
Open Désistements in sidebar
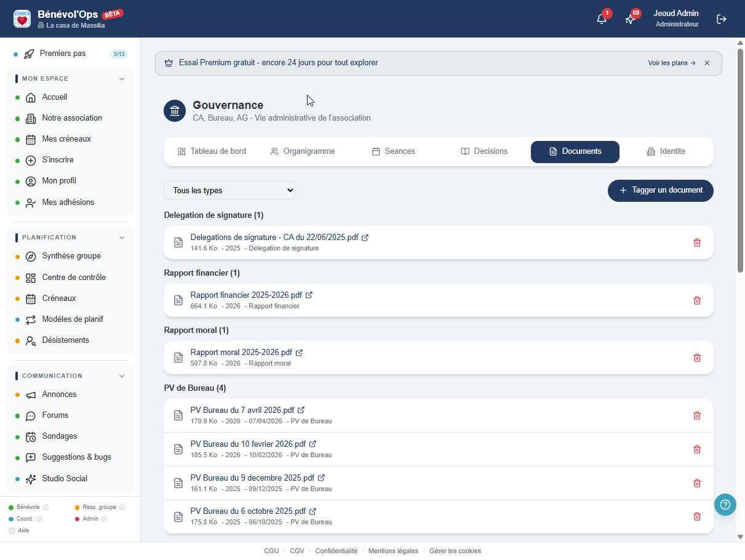70,340
